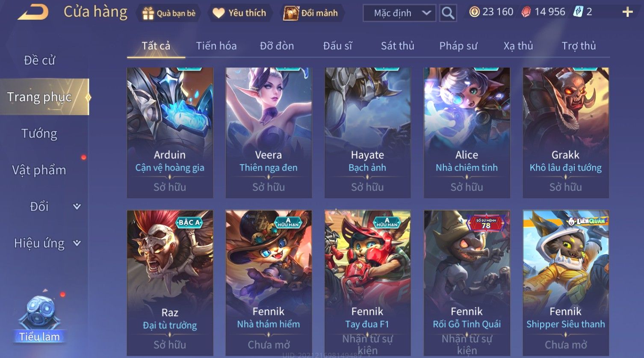Switch to the Pháp sư tab
This screenshot has height=358, width=644.
click(458, 46)
